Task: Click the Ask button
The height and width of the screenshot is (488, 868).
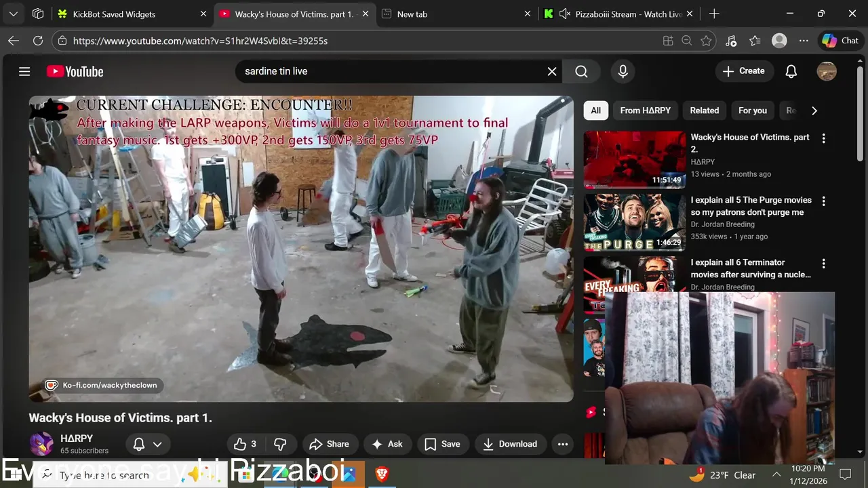Action: [x=387, y=444]
